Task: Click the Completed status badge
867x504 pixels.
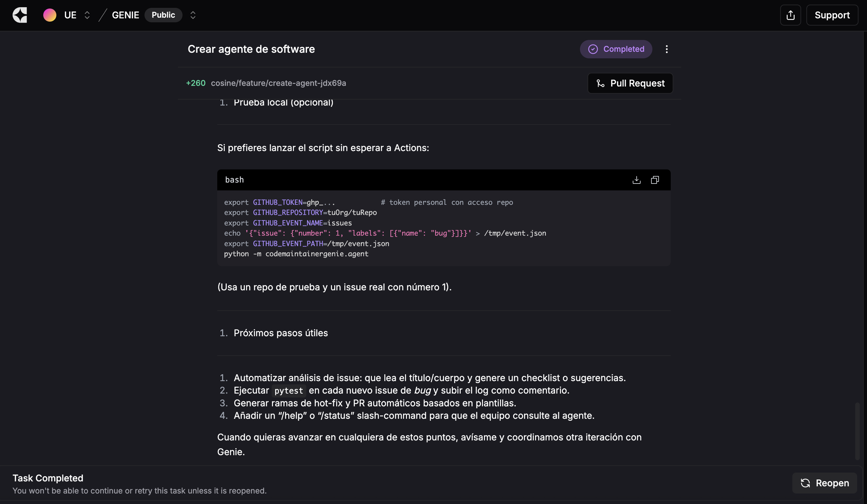Action: (616, 49)
